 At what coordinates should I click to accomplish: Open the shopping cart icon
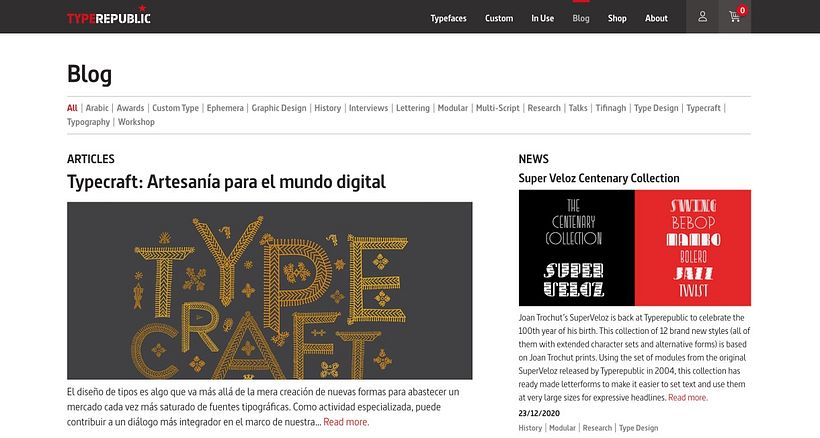click(x=735, y=17)
